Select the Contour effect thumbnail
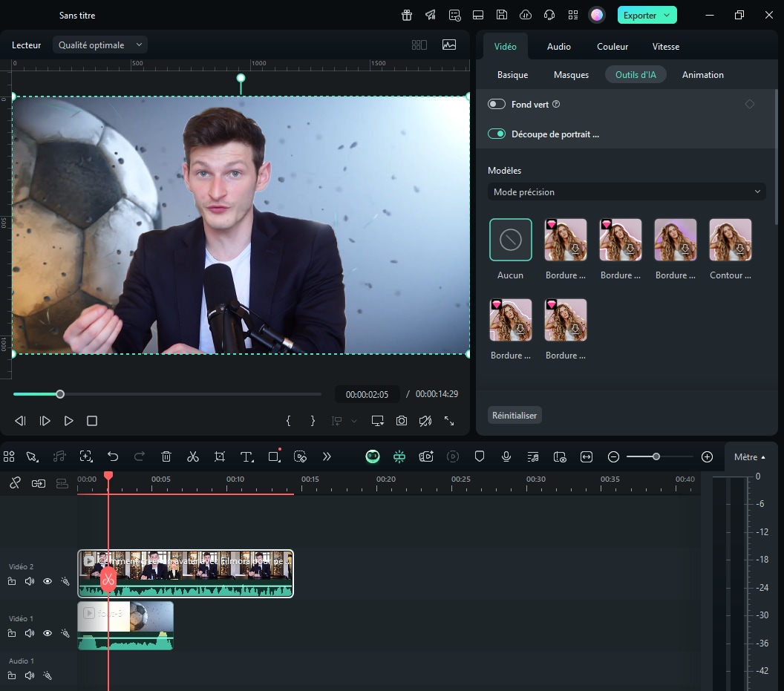Screen dimensions: 784x691 pos(730,240)
